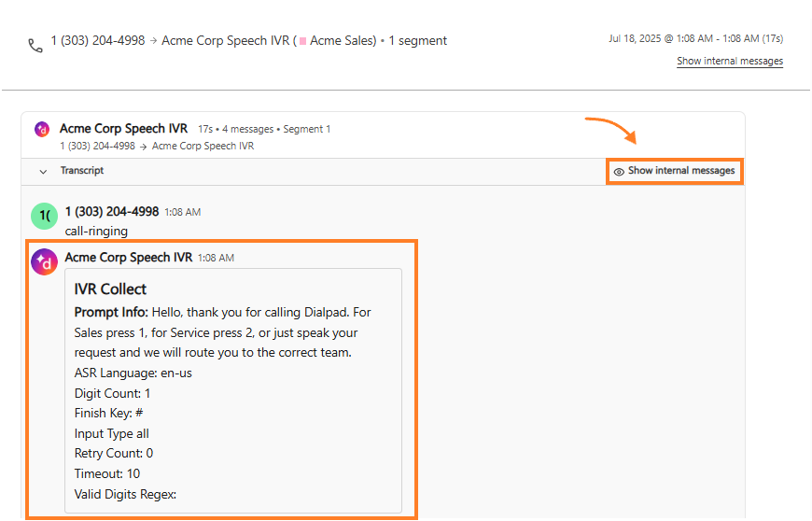Click the Show internal messages link at top right
This screenshot has width=812, height=521.
pos(730,61)
